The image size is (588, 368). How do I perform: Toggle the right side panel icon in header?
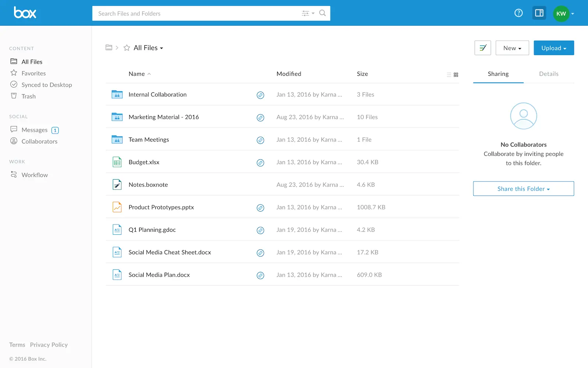pos(539,13)
